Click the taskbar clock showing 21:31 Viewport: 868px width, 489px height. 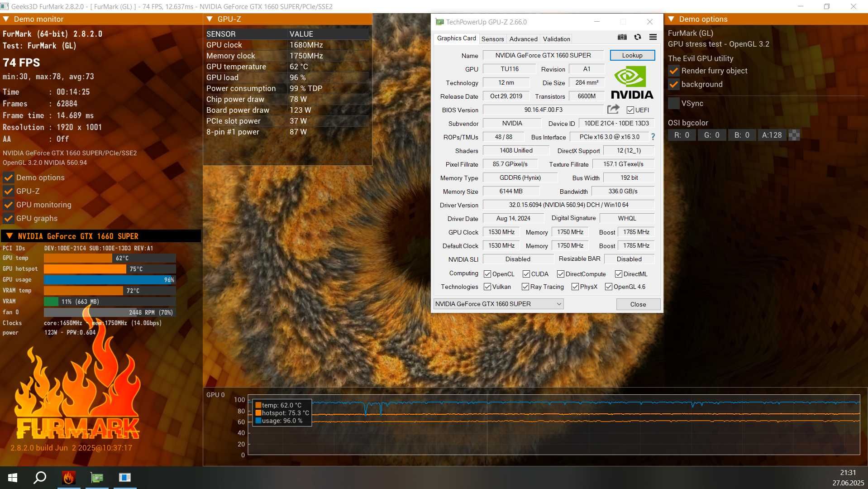click(848, 473)
